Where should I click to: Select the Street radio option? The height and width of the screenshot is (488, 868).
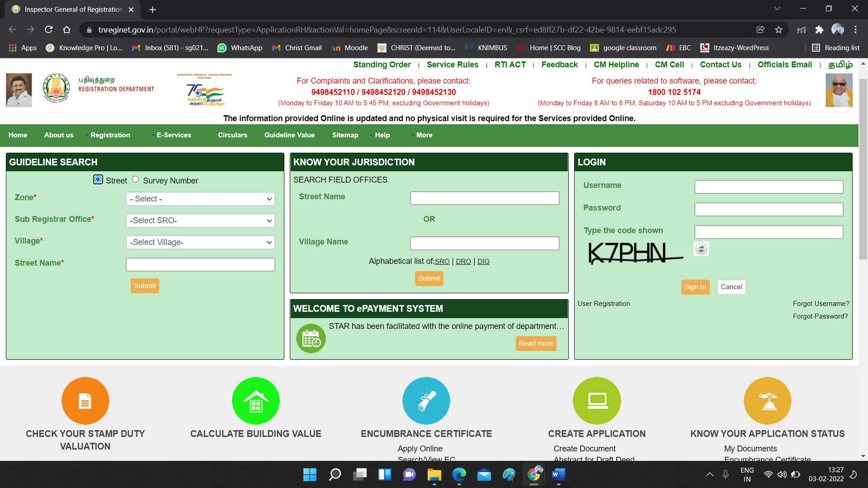pos(98,179)
